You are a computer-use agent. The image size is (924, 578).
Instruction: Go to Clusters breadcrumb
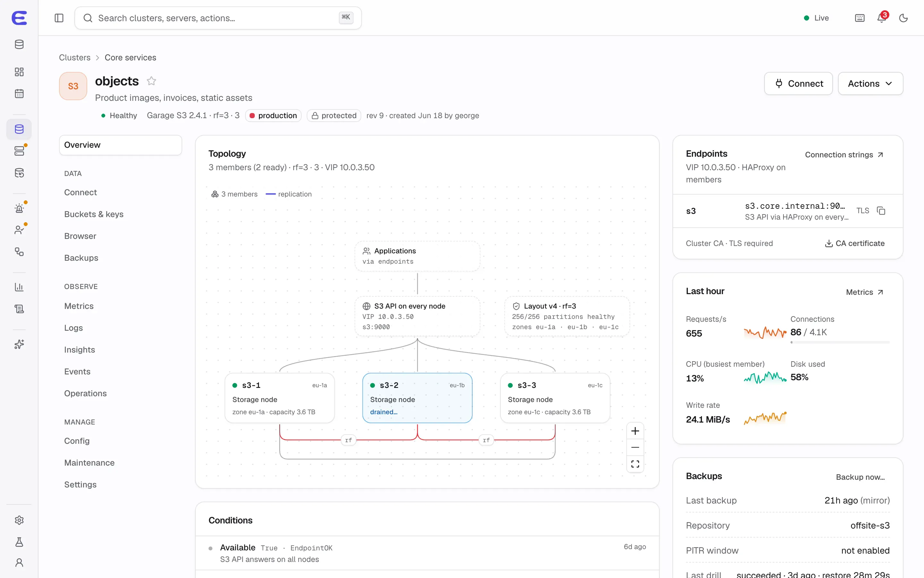tap(74, 57)
